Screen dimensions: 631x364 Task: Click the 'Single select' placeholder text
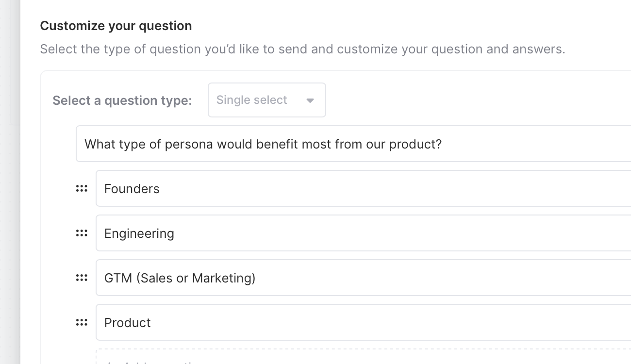[251, 100]
